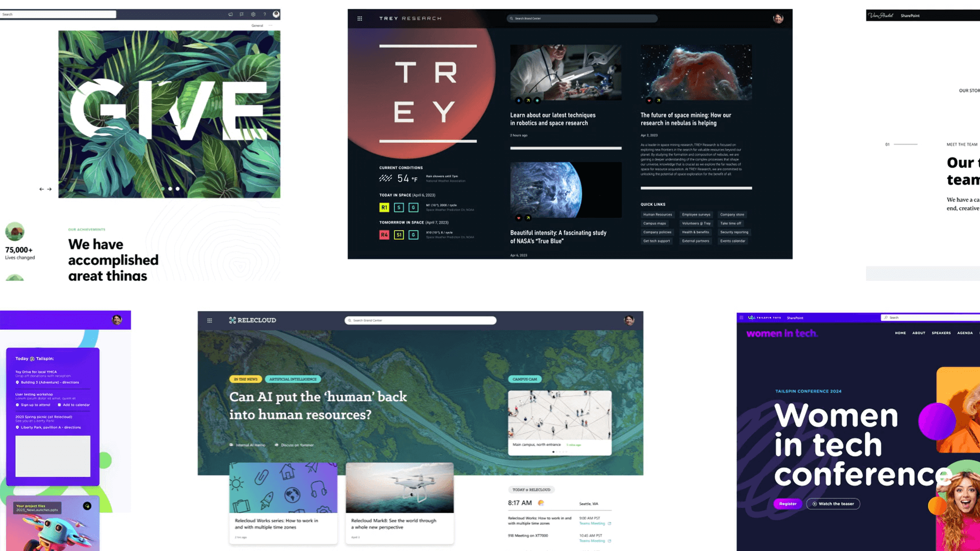980x551 pixels.
Task: Click the search input field in Trey Research
Action: 581,18
